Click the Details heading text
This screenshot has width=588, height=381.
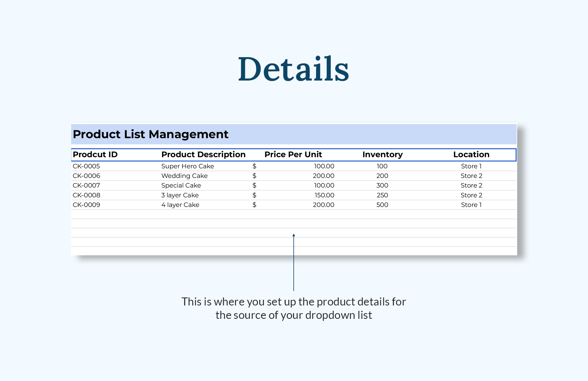coord(294,69)
